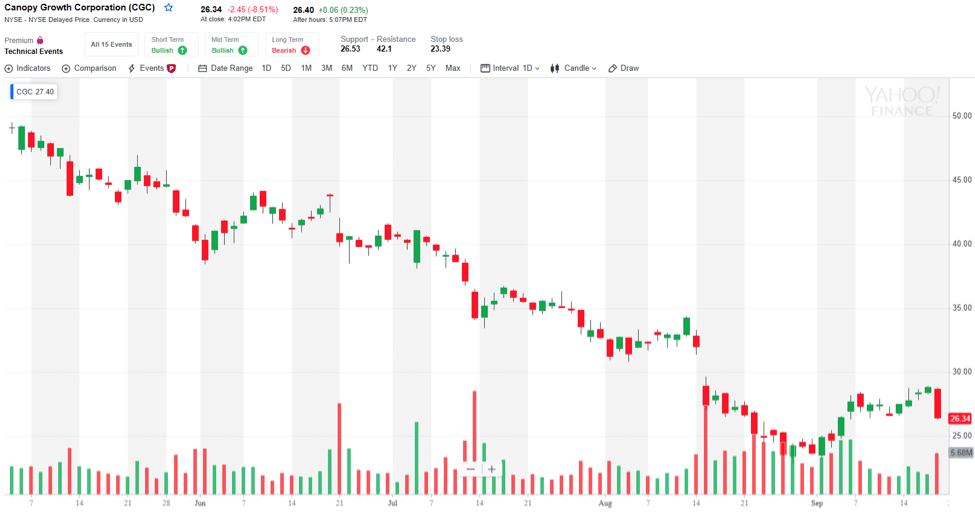Viewport: 975px width, 513px height.
Task: Zoom in chart with plus button
Action: click(491, 469)
